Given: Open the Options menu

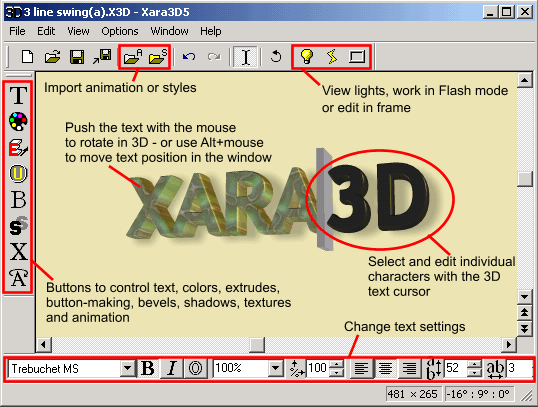Looking at the screenshot, I should pos(120,31).
